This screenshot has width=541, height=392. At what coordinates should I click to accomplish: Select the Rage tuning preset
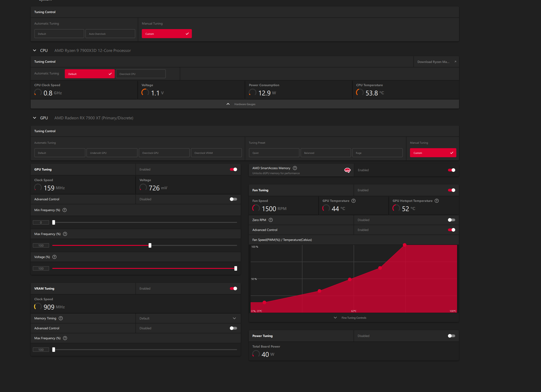(x=377, y=153)
